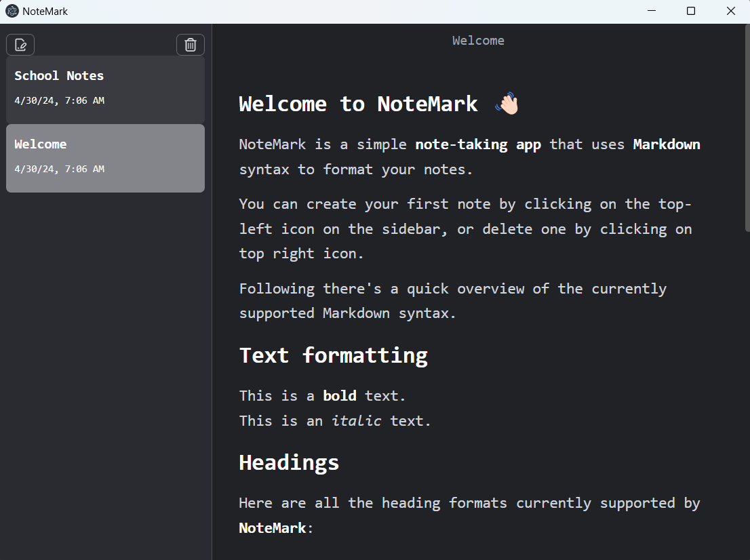This screenshot has width=750, height=560.
Task: Click the bold 'NoteMark:' text at the bottom
Action: (276, 528)
